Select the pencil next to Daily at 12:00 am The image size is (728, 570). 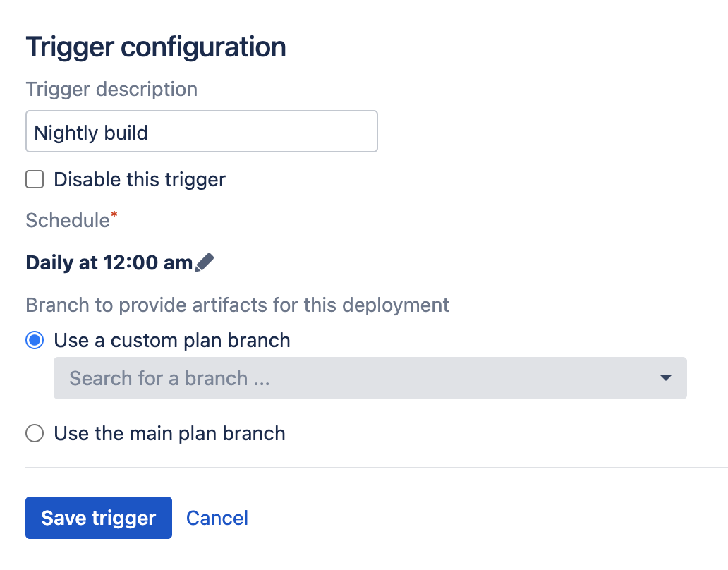pos(205,261)
